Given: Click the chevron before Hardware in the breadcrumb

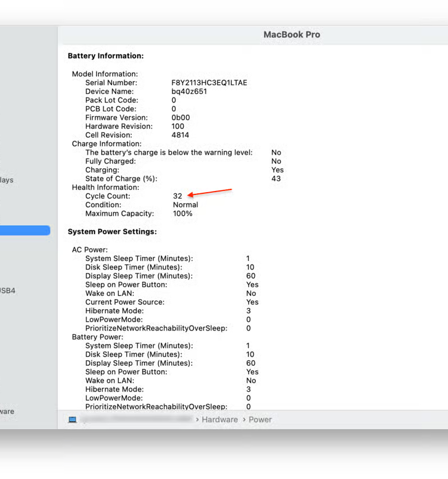Looking at the screenshot, I should (197, 419).
